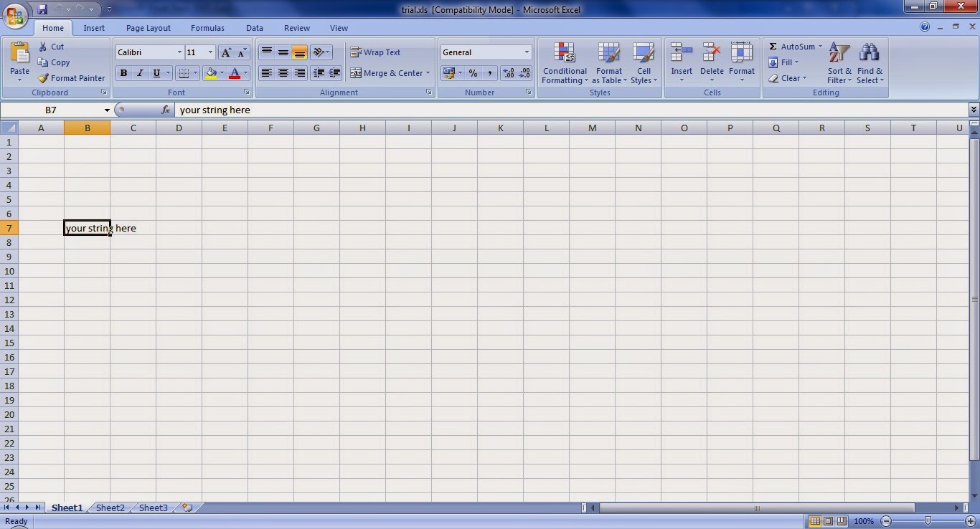
Task: Open the font size dropdown
Action: pyautogui.click(x=210, y=52)
